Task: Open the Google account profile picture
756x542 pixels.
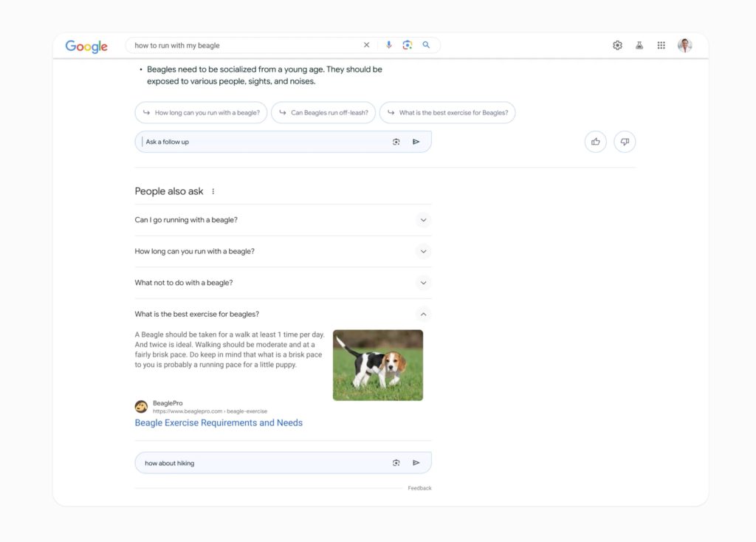Action: click(x=685, y=45)
